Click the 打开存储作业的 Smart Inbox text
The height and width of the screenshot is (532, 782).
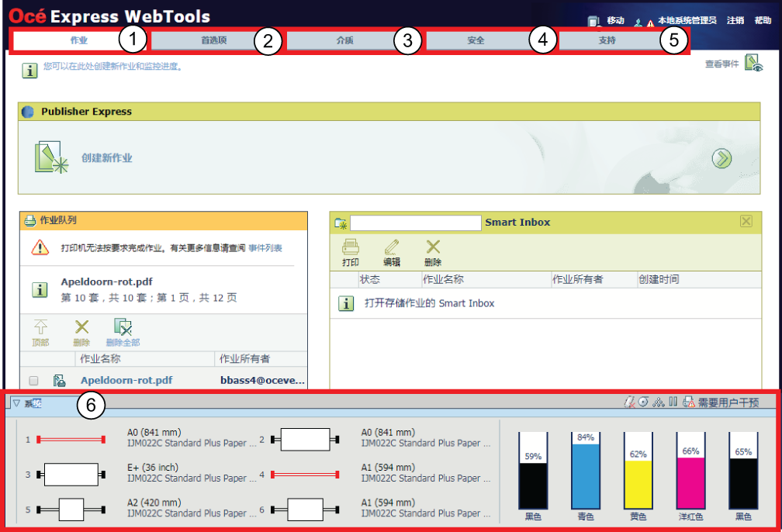(x=430, y=303)
